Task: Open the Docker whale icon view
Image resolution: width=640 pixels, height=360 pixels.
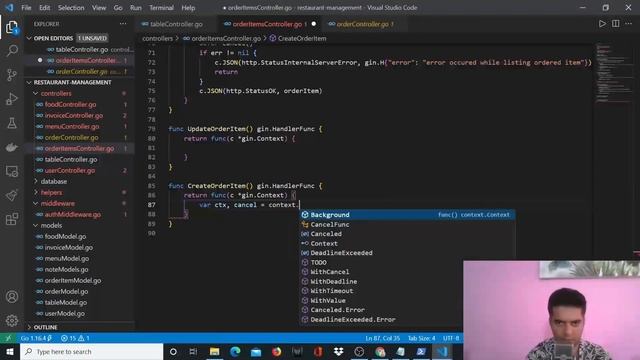Action: click(12, 147)
